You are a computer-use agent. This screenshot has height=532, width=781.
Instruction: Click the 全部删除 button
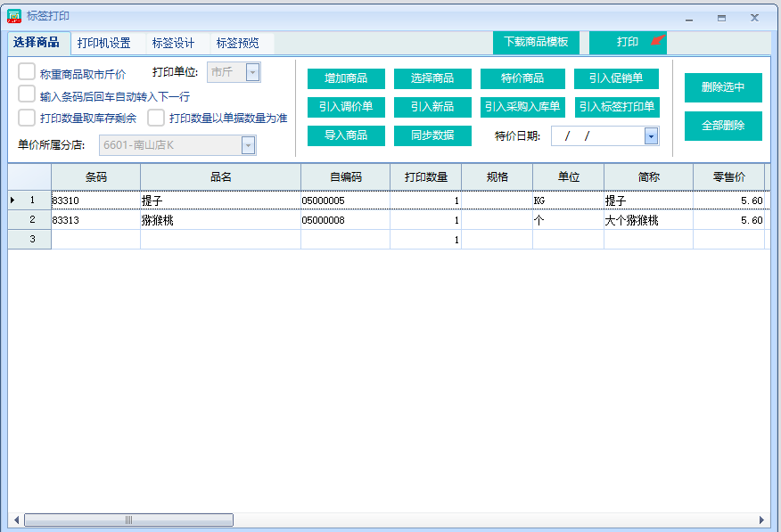[x=723, y=126]
